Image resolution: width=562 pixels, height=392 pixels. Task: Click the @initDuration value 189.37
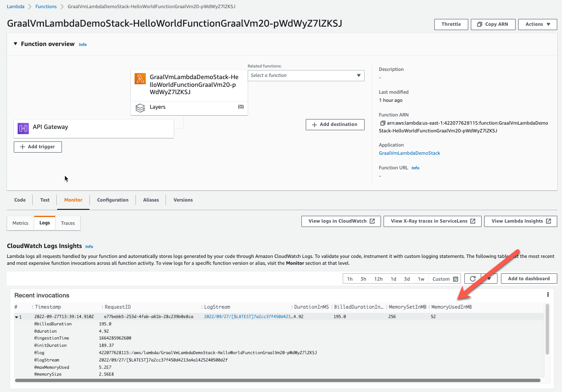pyautogui.click(x=106, y=346)
